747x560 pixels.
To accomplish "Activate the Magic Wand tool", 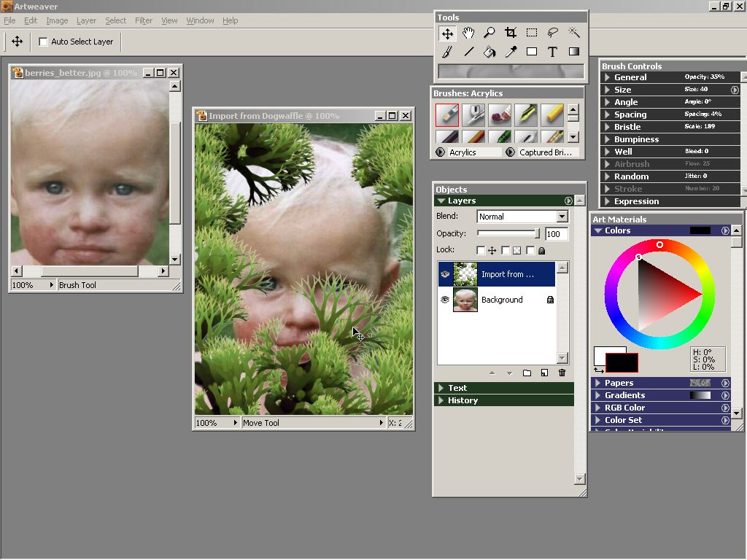I will [x=574, y=33].
